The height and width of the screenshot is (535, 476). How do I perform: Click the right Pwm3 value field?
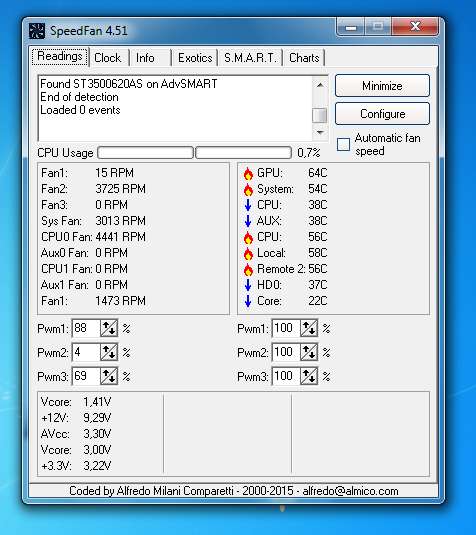click(286, 376)
